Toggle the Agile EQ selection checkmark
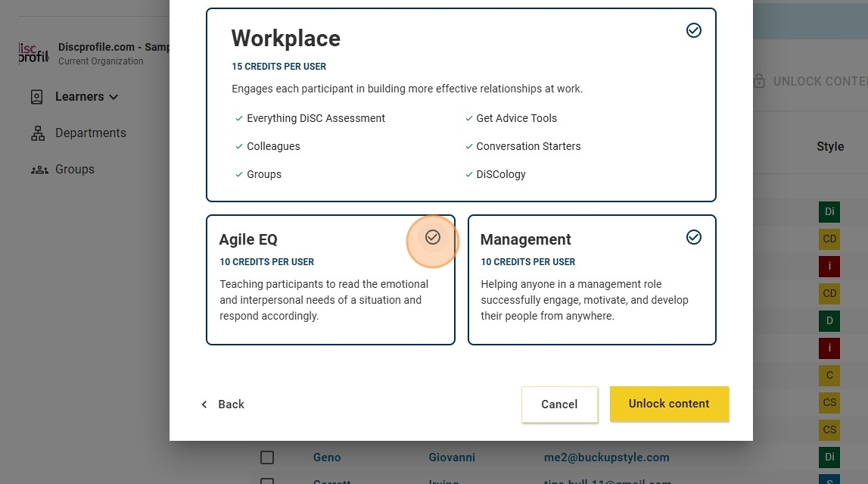Viewport: 868px width, 484px height. 433,237
